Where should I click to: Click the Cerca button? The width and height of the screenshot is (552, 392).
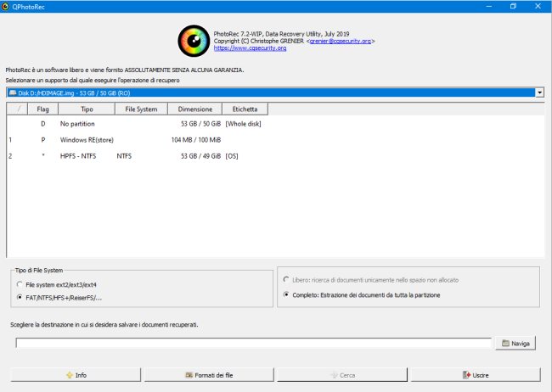(x=342, y=375)
